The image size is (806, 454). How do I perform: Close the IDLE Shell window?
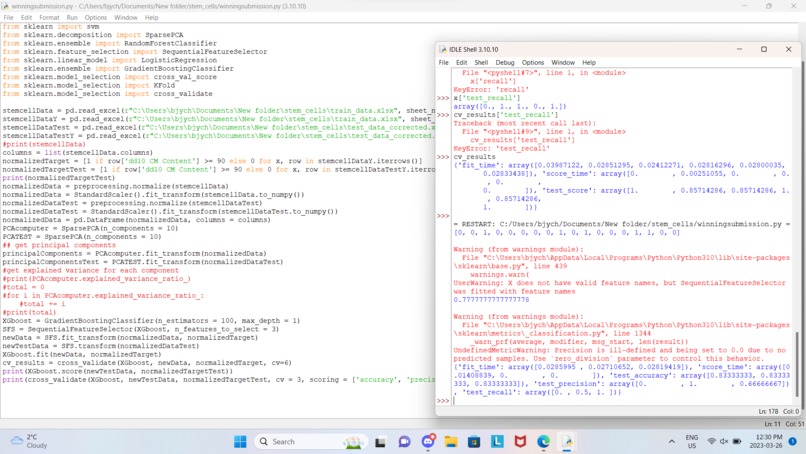click(789, 49)
